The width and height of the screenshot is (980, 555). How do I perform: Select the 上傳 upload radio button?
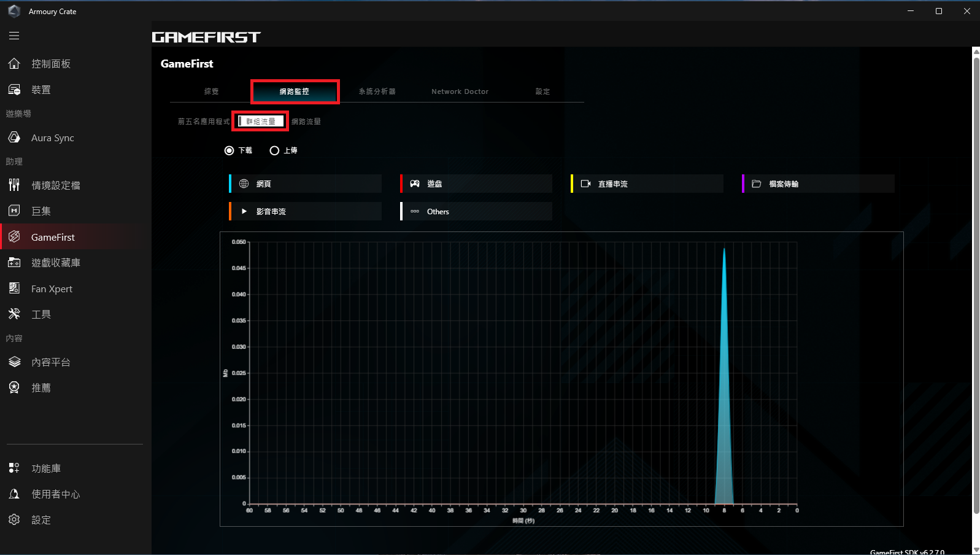(x=274, y=150)
